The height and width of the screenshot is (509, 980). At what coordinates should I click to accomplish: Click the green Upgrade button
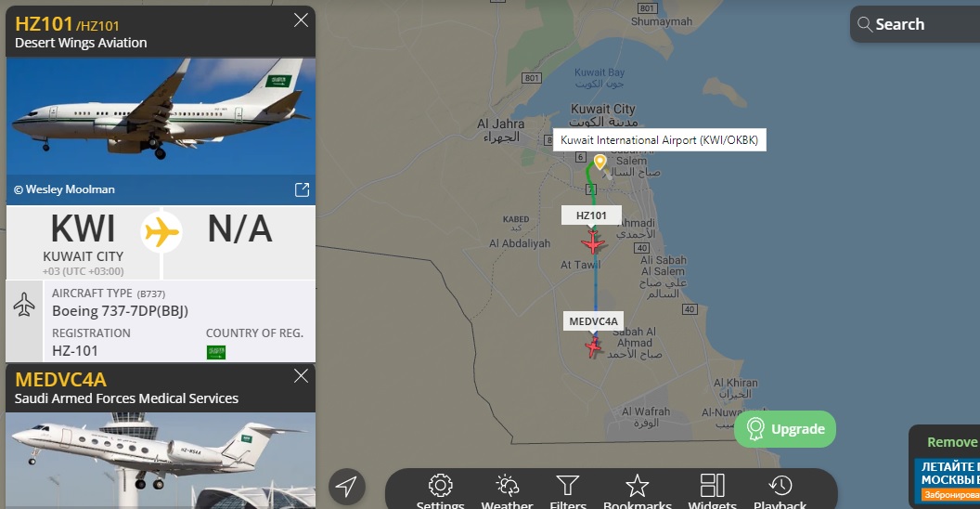[785, 429]
